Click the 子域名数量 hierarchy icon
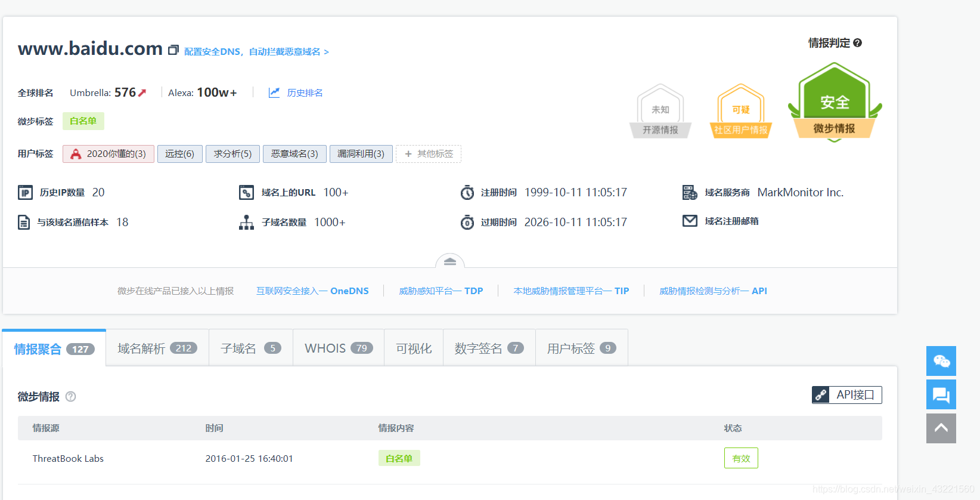Screen dimensions: 980x500 pos(246,223)
